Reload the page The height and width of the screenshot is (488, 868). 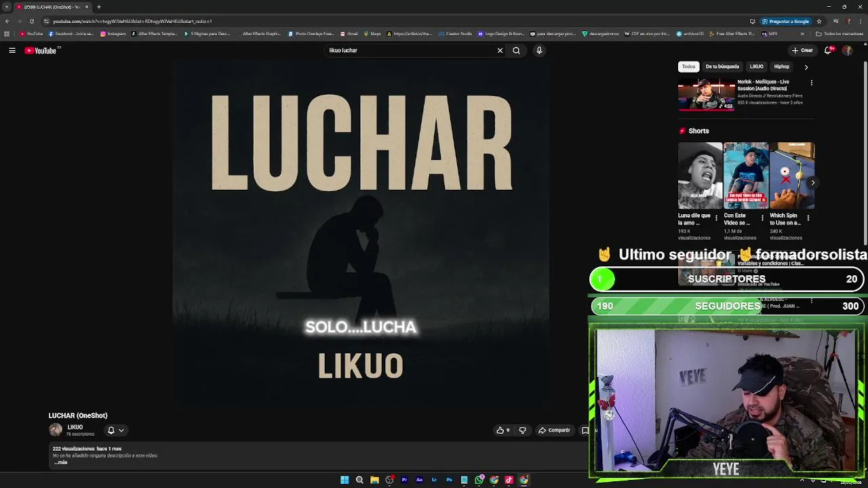click(x=31, y=21)
